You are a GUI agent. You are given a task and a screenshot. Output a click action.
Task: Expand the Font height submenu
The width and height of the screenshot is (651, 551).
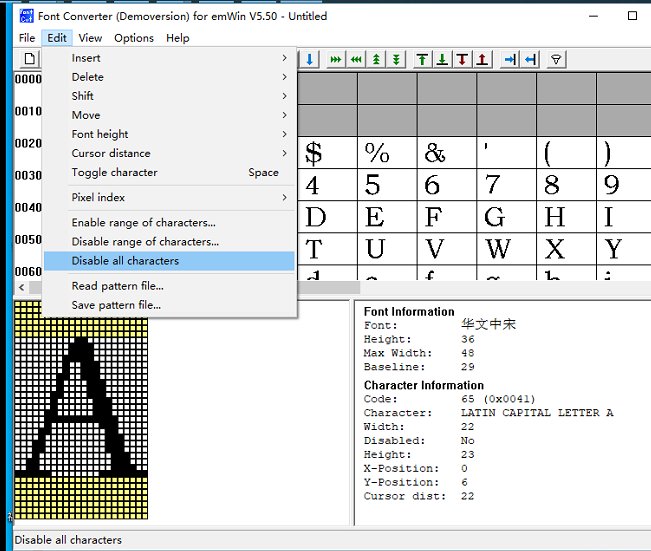click(169, 134)
